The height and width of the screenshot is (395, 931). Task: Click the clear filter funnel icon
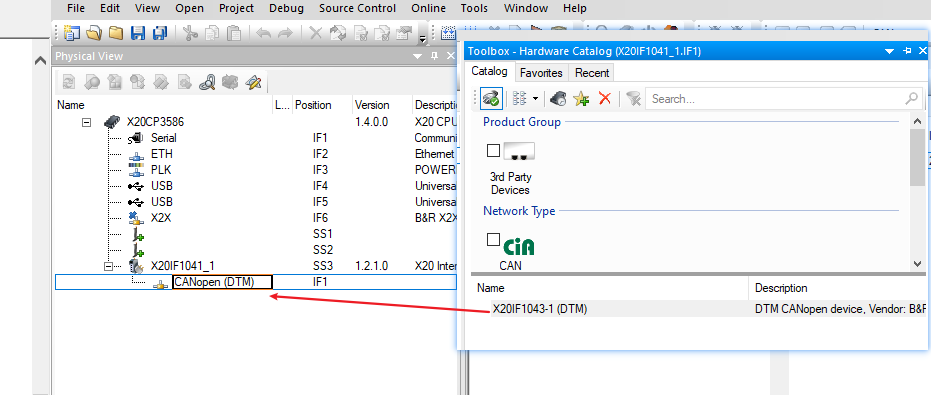(633, 99)
